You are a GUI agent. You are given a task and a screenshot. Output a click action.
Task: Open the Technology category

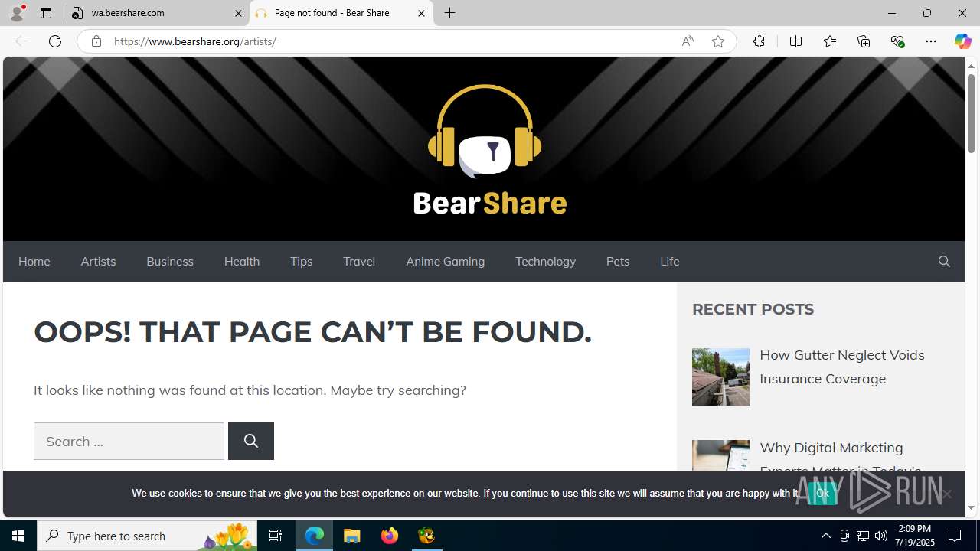(x=545, y=262)
